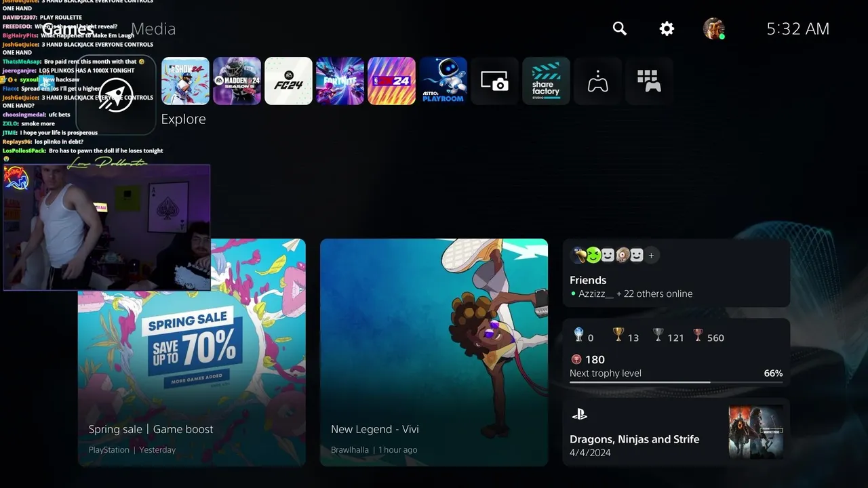This screenshot has height=488, width=868.
Task: Click chat message 'PLAY ROULETTE'
Action: (x=62, y=17)
